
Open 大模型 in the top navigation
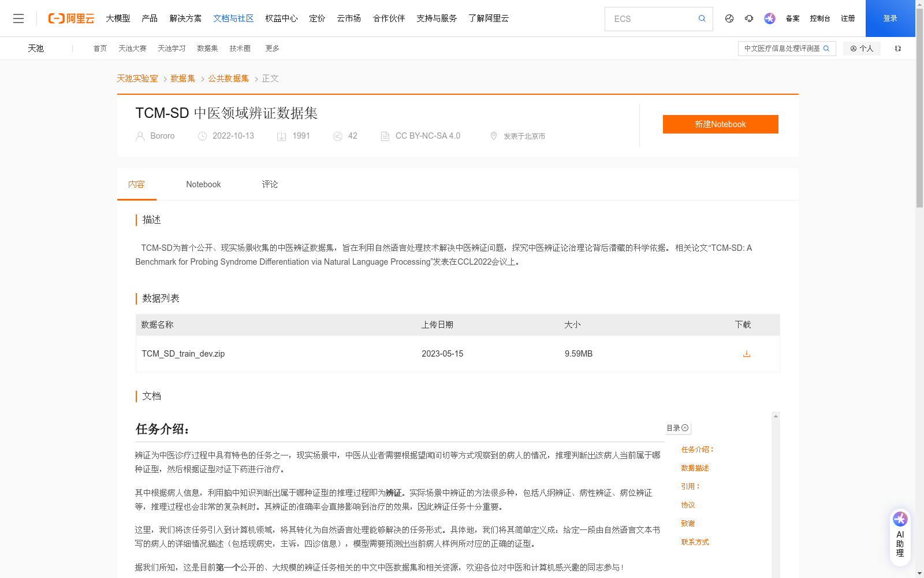point(118,18)
